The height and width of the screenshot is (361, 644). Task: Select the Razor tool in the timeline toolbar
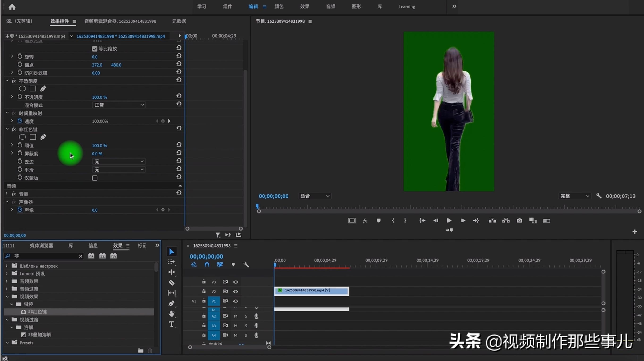point(172,283)
